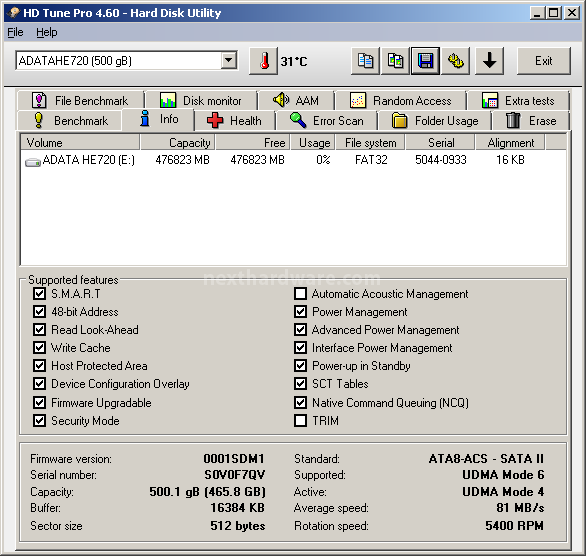Click the copy screenshot to clipboard icon
This screenshot has height=556, width=586.
pyautogui.click(x=395, y=61)
